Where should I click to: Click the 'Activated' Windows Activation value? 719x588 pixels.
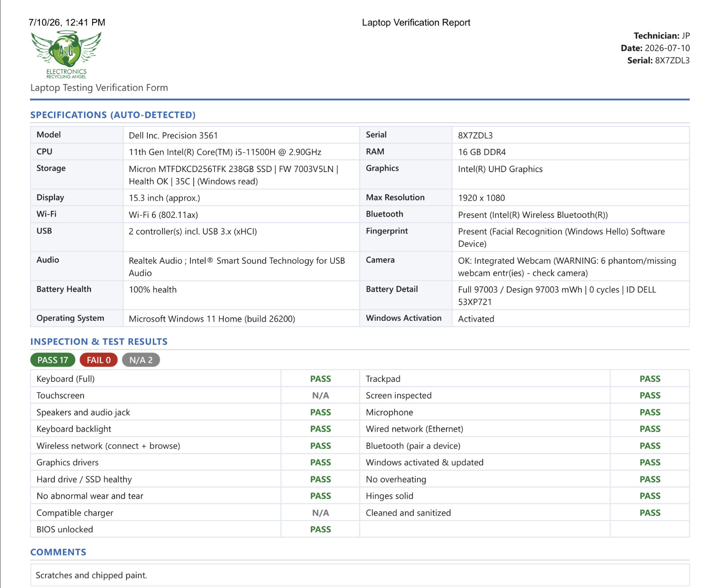click(x=476, y=319)
